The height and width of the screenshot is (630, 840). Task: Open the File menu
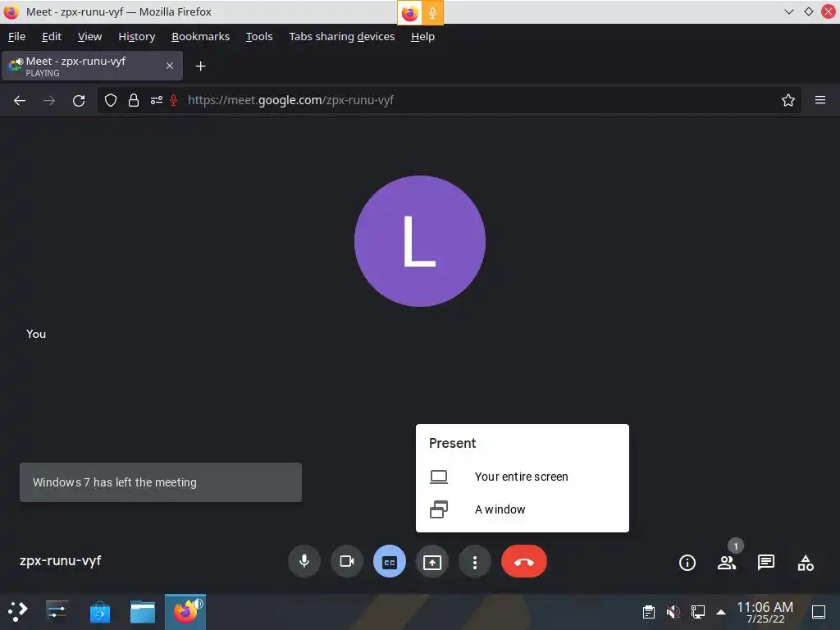point(16,36)
